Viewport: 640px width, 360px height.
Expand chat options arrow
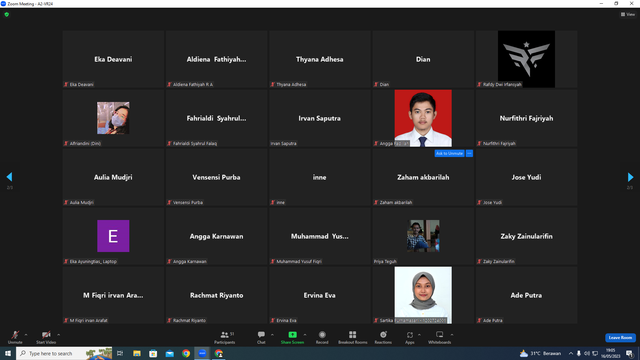point(272,335)
